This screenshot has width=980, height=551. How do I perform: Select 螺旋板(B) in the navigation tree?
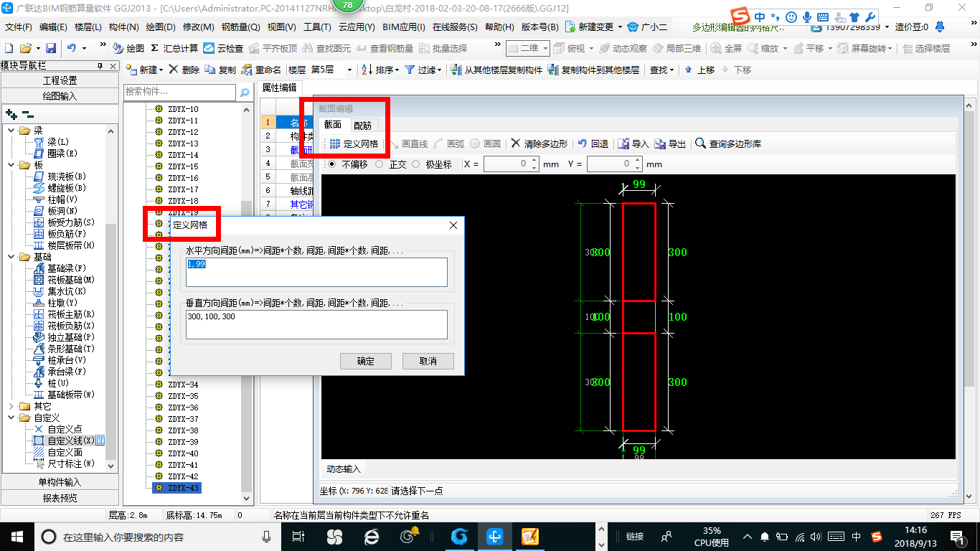(x=60, y=188)
